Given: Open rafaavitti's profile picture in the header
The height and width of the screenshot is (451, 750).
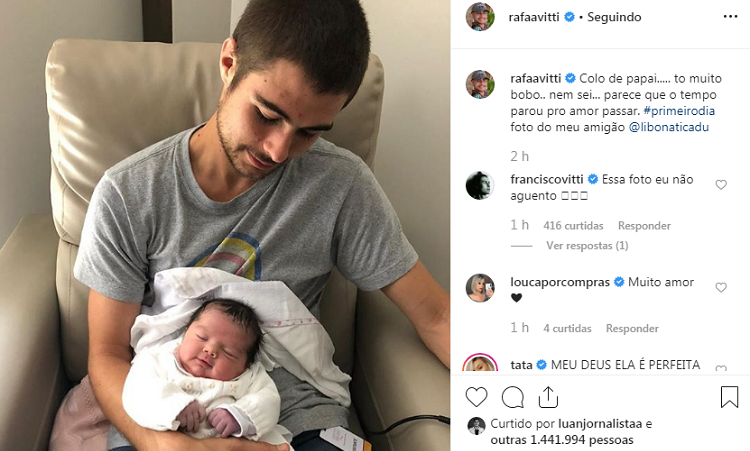Looking at the screenshot, I should (x=480, y=17).
